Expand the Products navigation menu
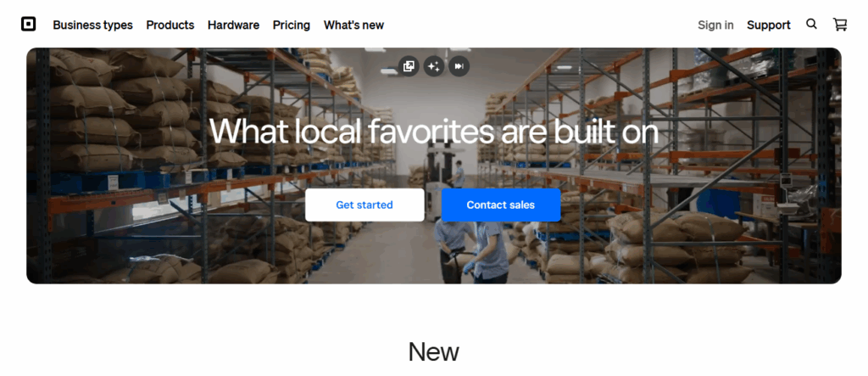The height and width of the screenshot is (376, 868). 170,25
